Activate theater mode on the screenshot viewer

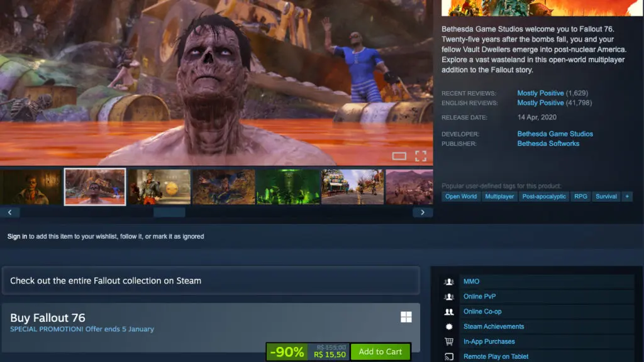(401, 156)
